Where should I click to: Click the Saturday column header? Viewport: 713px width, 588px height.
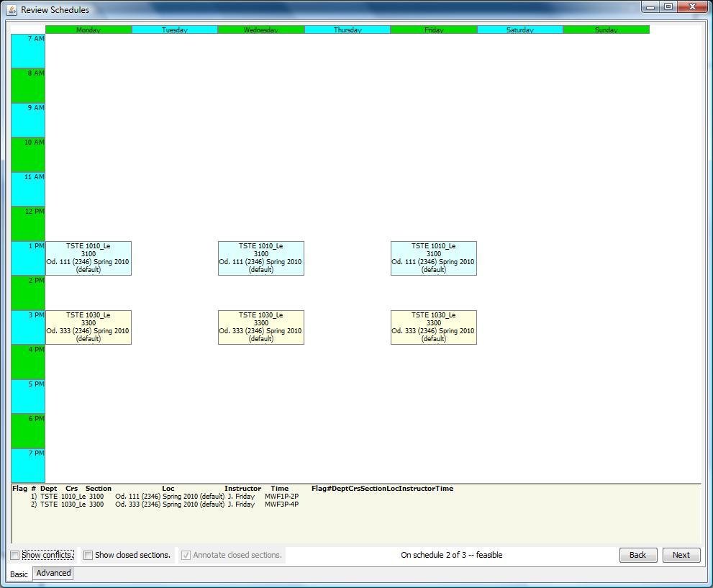pos(519,30)
